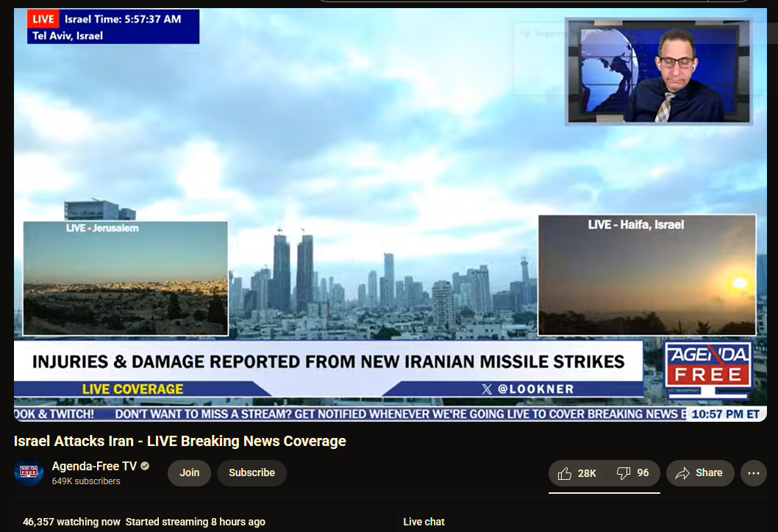Click the '10:57 PM ET' time in the ticker

pyautogui.click(x=725, y=414)
